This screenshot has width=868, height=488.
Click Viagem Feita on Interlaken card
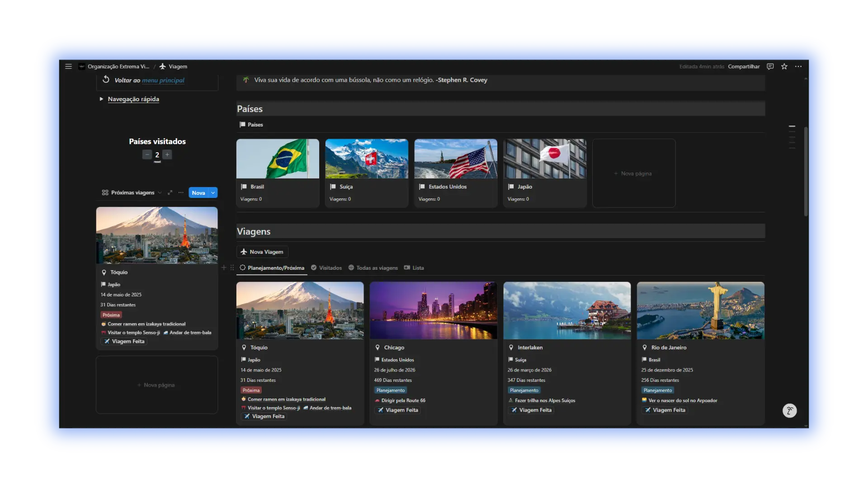[x=531, y=410]
